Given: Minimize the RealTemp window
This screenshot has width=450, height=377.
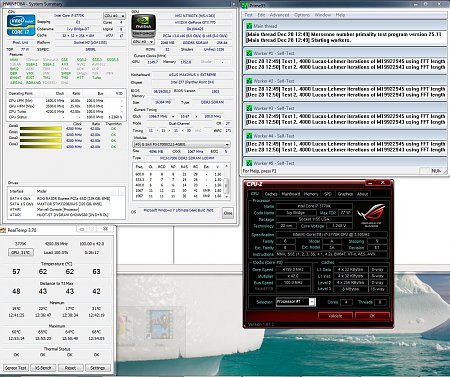Looking at the screenshot, I should point(82,229).
